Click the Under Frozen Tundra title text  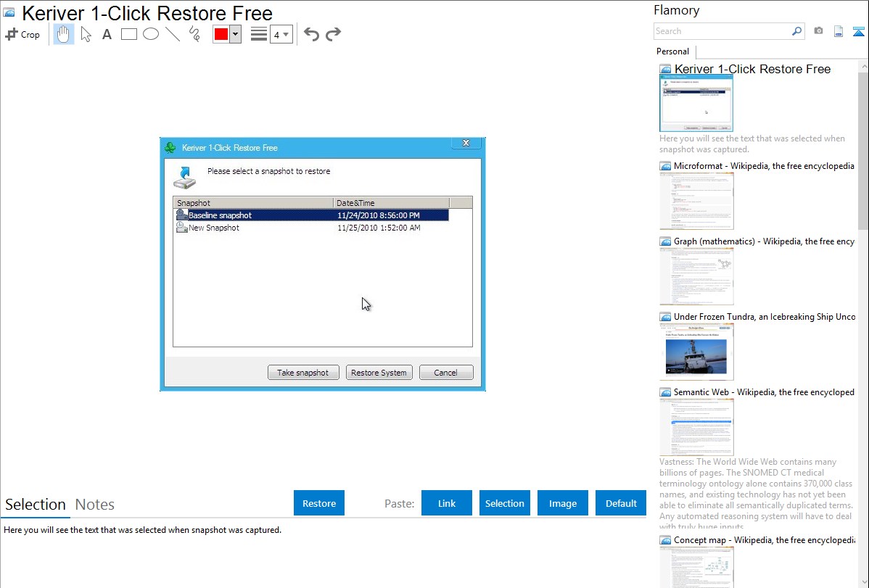765,316
